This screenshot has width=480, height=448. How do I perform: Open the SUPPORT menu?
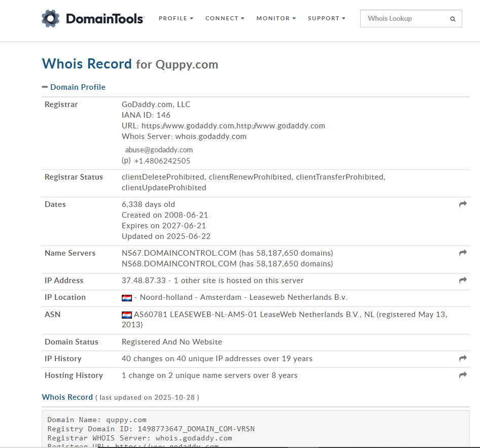click(x=327, y=18)
